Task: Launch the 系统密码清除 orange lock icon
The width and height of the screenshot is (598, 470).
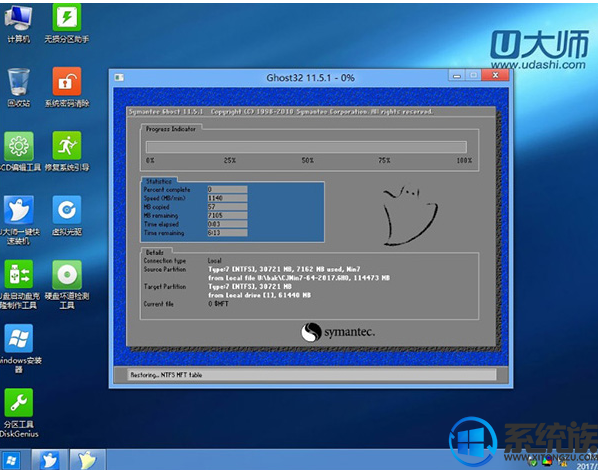Action: point(67,88)
